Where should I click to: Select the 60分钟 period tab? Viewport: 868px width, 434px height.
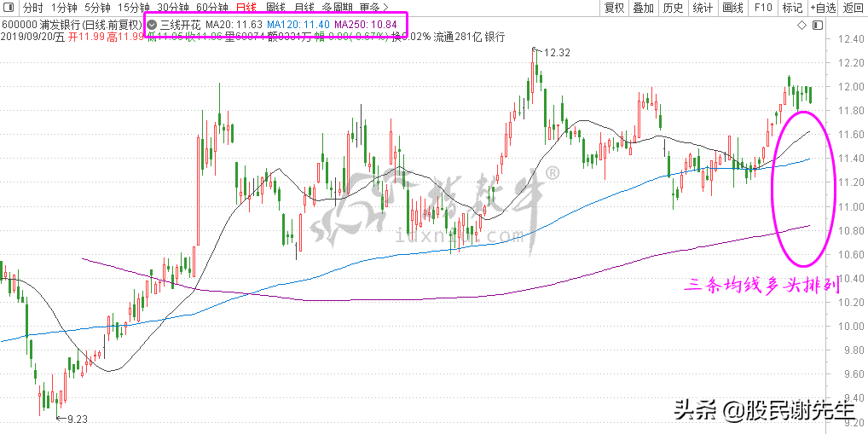click(212, 8)
